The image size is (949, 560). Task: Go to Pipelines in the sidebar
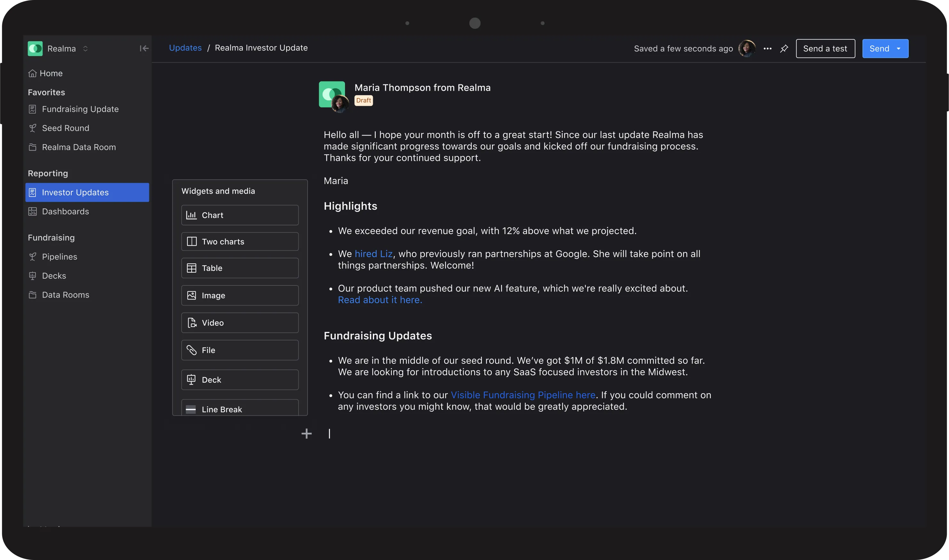(59, 257)
